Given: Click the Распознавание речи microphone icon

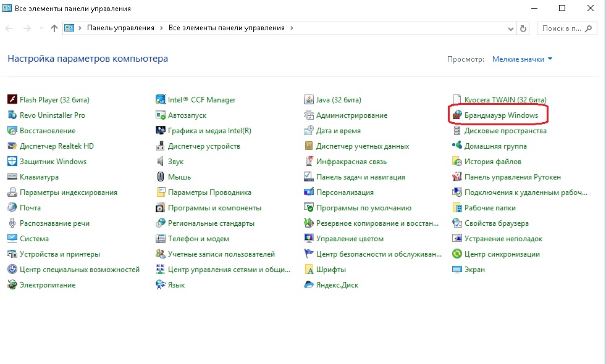Looking at the screenshot, I should 12,223.
